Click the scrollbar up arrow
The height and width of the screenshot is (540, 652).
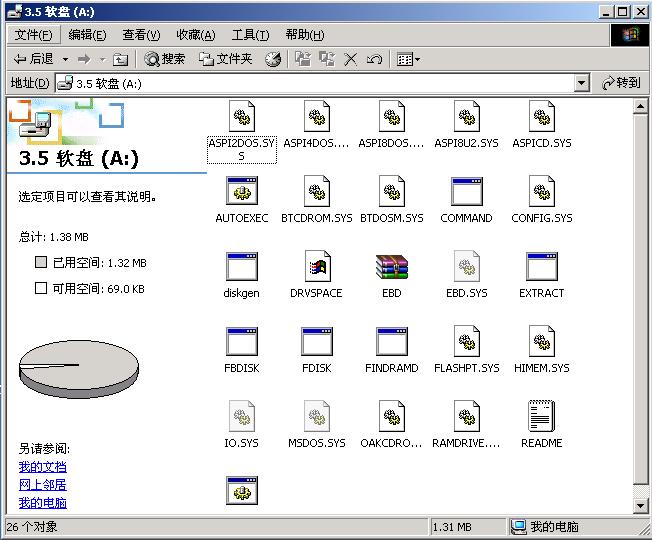(640, 106)
